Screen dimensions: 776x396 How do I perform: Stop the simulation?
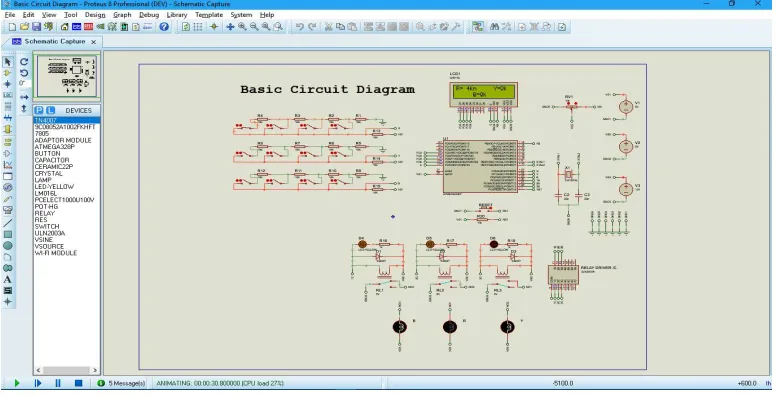[x=78, y=383]
